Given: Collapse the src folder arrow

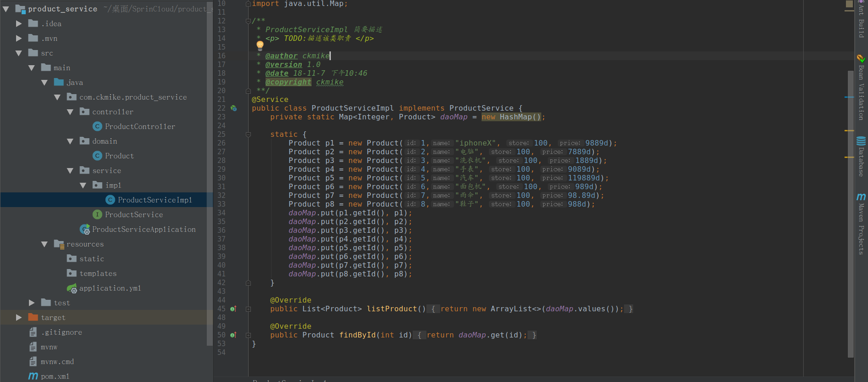Looking at the screenshot, I should [19, 53].
